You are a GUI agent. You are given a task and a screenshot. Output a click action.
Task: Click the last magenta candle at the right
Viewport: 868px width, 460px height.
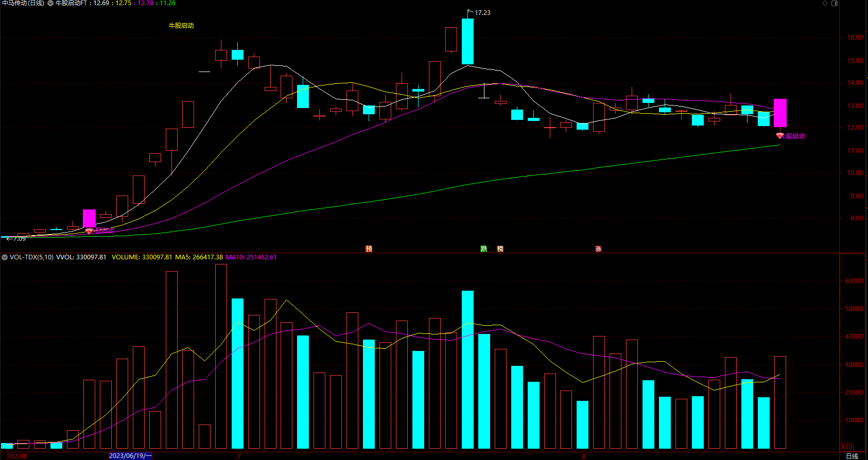[x=780, y=113]
